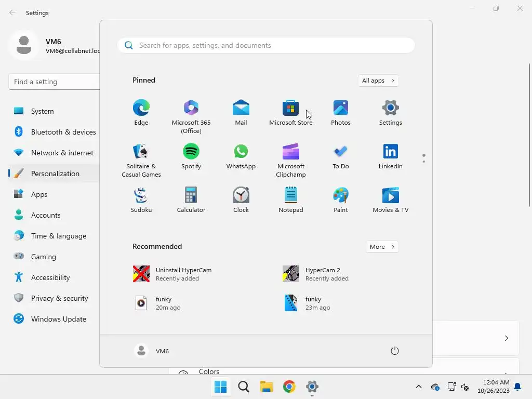Image resolution: width=532 pixels, height=399 pixels.
Task: Click the Settings back arrow
Action: coord(12,12)
